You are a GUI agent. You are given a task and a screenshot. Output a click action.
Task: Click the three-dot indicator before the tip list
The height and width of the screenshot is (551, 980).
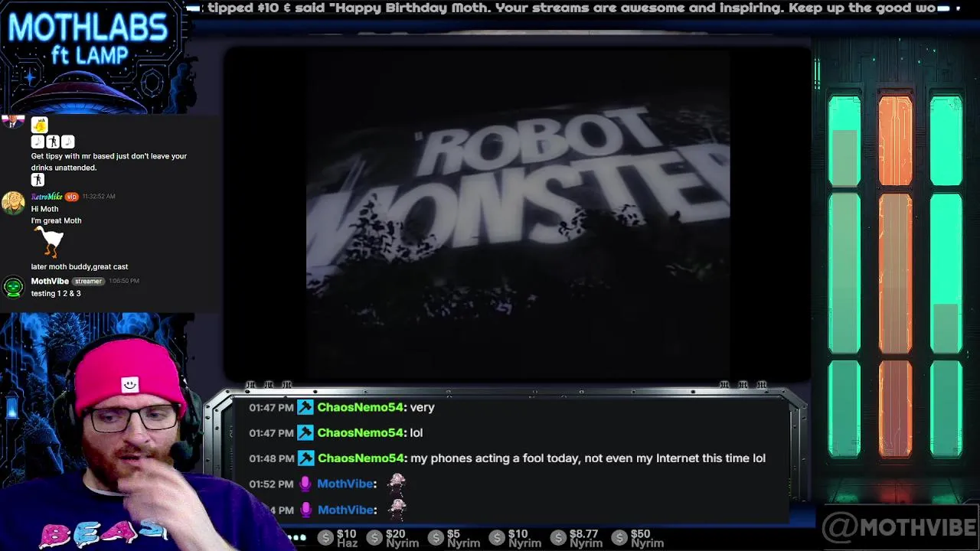296,537
